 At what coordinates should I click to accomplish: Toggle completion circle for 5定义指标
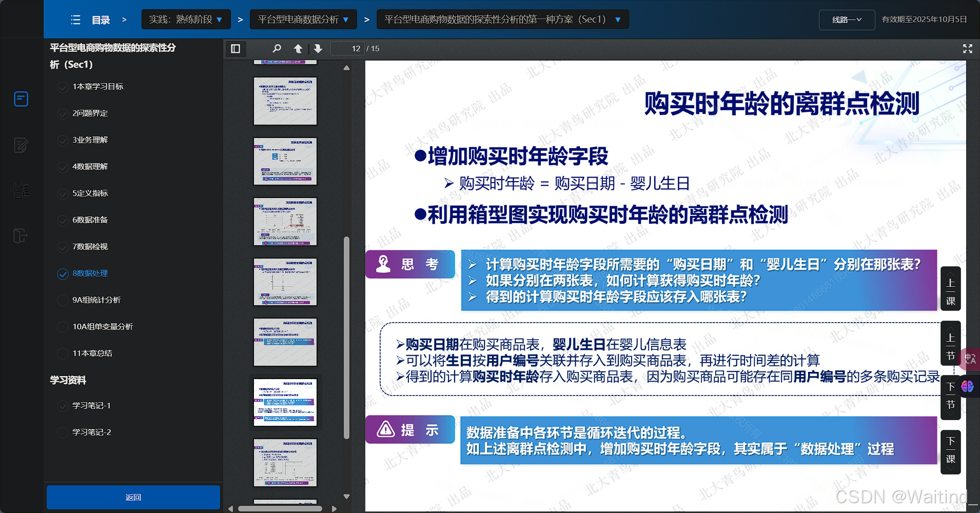[x=63, y=194]
